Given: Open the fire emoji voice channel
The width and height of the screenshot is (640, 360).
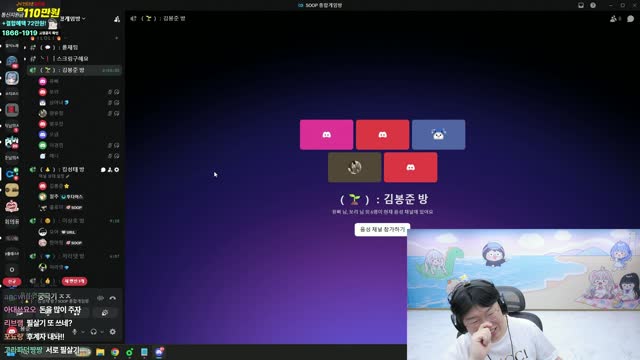Looking at the screenshot, I should (45, 281).
